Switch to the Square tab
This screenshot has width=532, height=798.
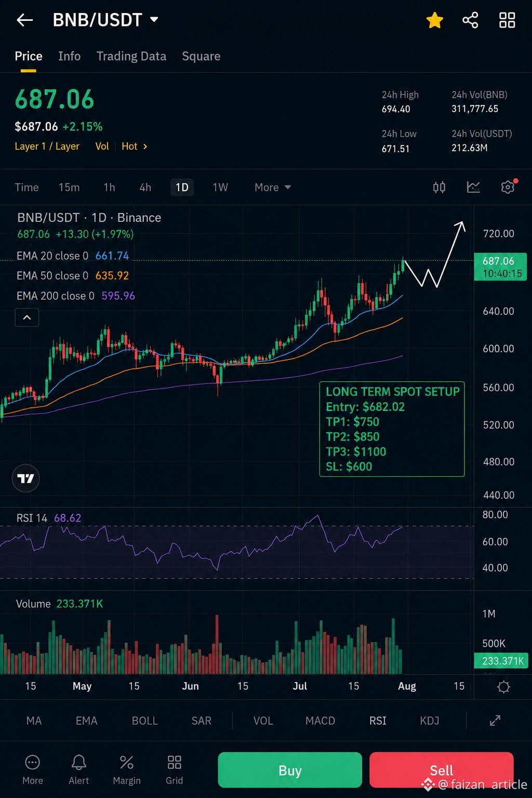[201, 56]
